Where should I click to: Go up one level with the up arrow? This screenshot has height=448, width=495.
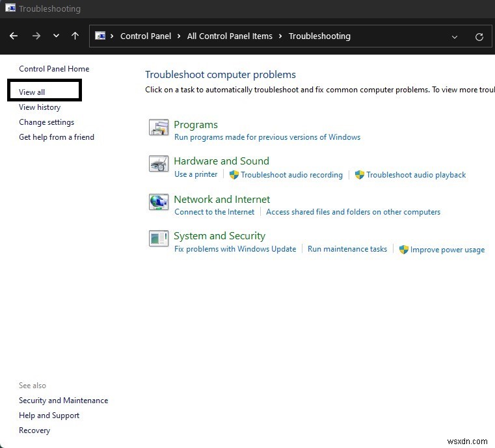[x=75, y=36]
